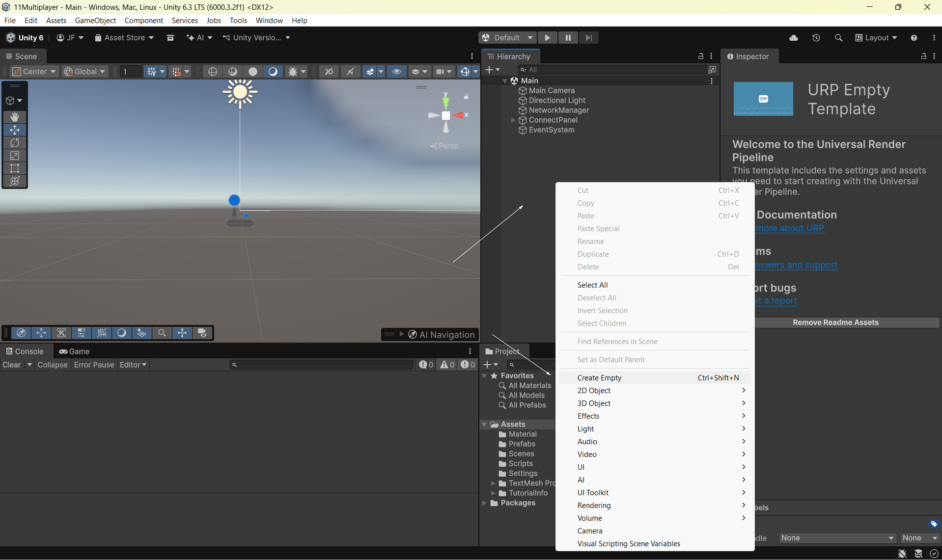Select the Hand view tool
Viewport: 942px width, 560px height.
click(15, 117)
